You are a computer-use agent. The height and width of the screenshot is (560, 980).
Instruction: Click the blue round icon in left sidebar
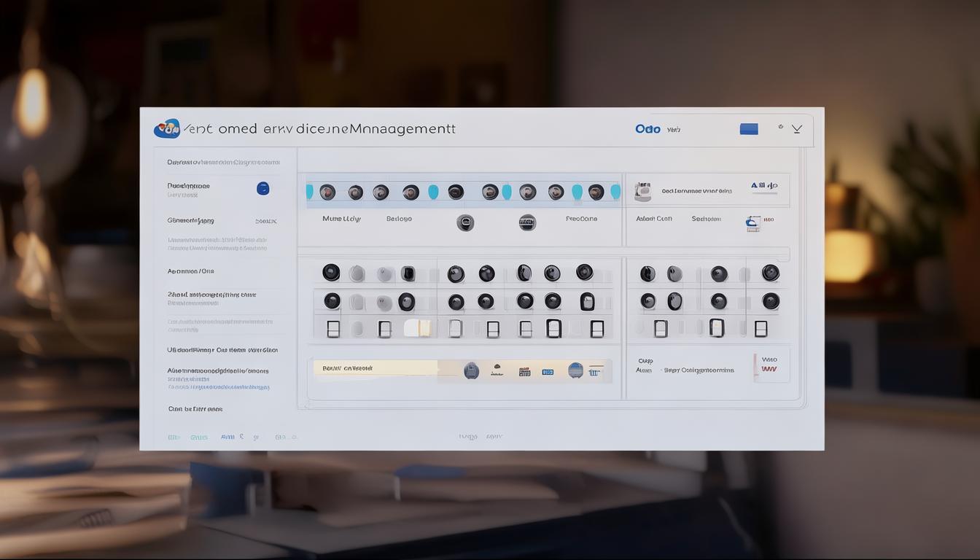(263, 188)
